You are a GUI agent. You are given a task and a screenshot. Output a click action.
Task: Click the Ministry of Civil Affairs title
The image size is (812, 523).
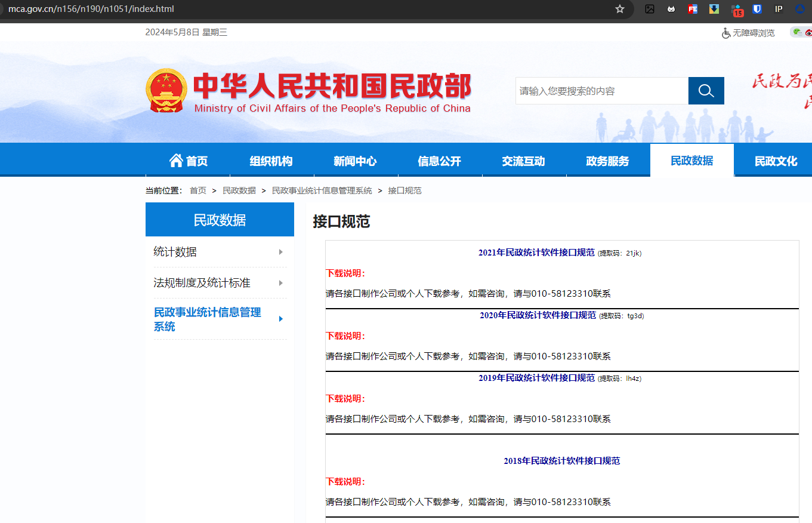click(x=332, y=91)
